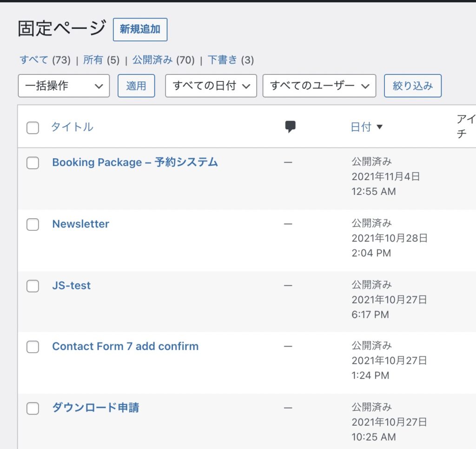Click the comments speech bubble column icon
476x449 pixels.
(291, 127)
